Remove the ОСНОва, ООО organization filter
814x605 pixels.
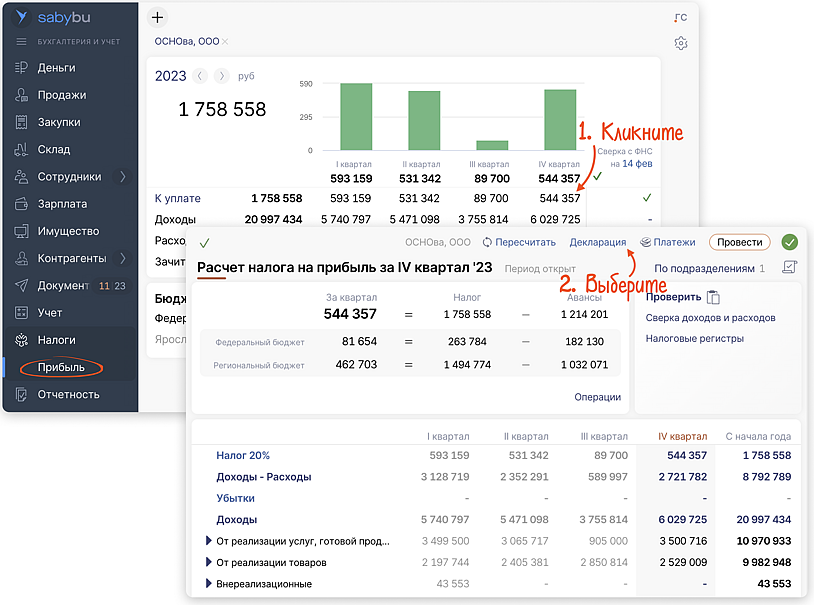pyautogui.click(x=225, y=41)
